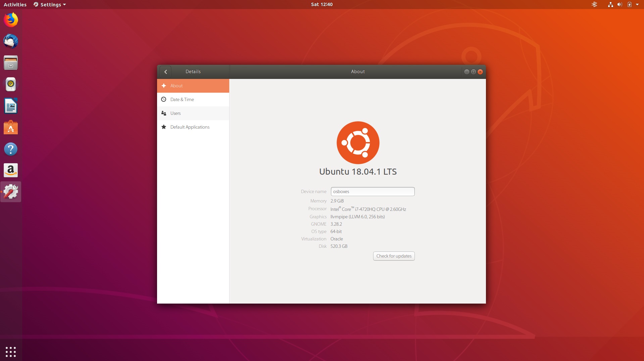
Task: Select Date & Time in the sidebar
Action: [x=193, y=99]
